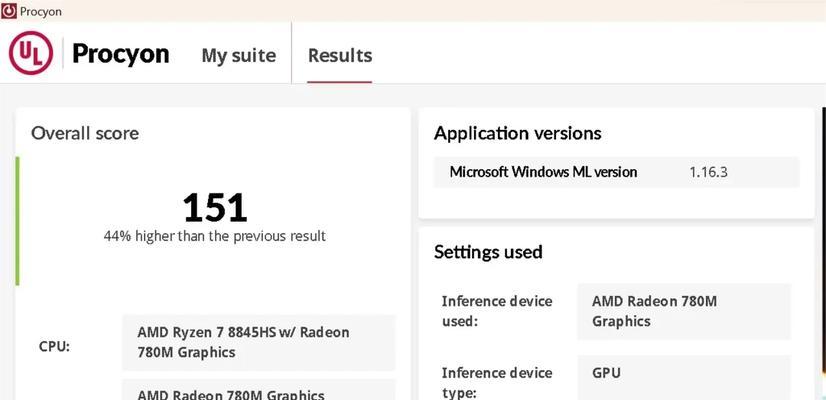Screen dimensions: 826x400
Task: Click the Procyon window title text
Action: point(41,12)
